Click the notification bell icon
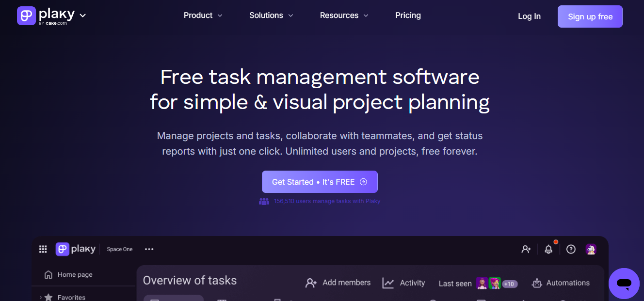This screenshot has width=644, height=301. pos(548,249)
